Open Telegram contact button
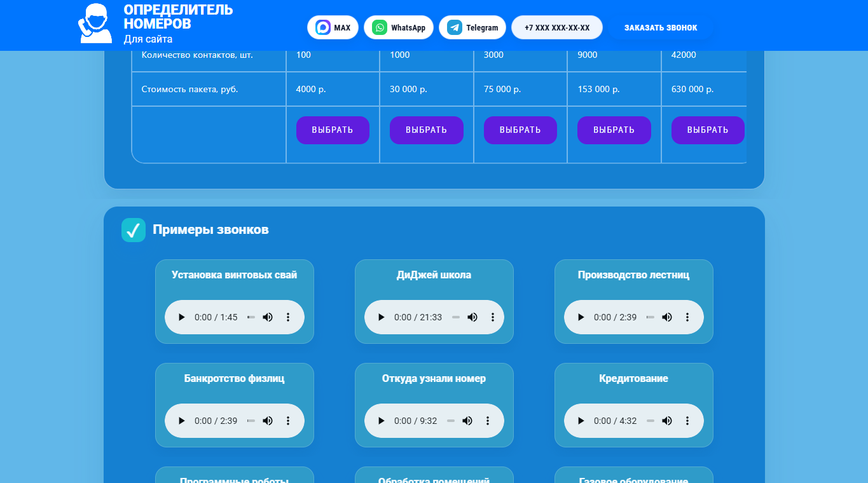The height and width of the screenshot is (483, 868). [x=472, y=27]
